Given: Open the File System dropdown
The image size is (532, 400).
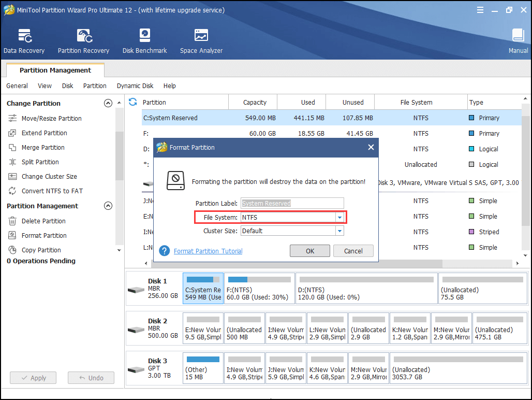Looking at the screenshot, I should pos(339,218).
